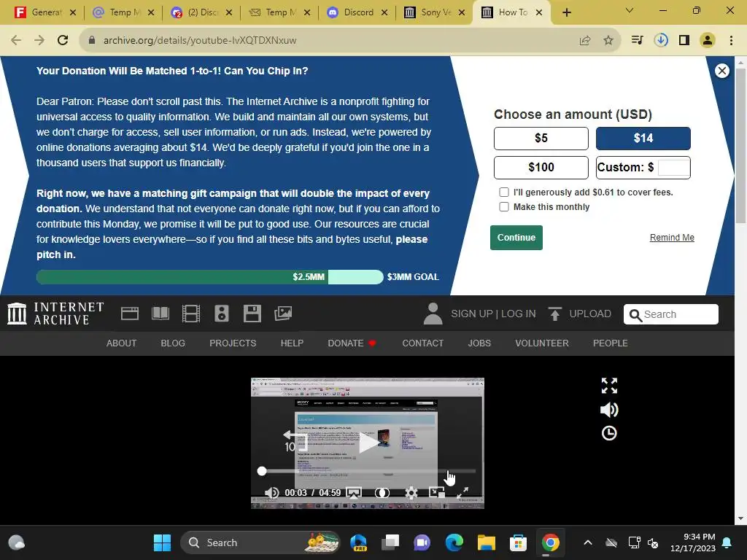Check 'I'll generously add $0.61 to cover fees'
This screenshot has height=560, width=747.
(504, 192)
